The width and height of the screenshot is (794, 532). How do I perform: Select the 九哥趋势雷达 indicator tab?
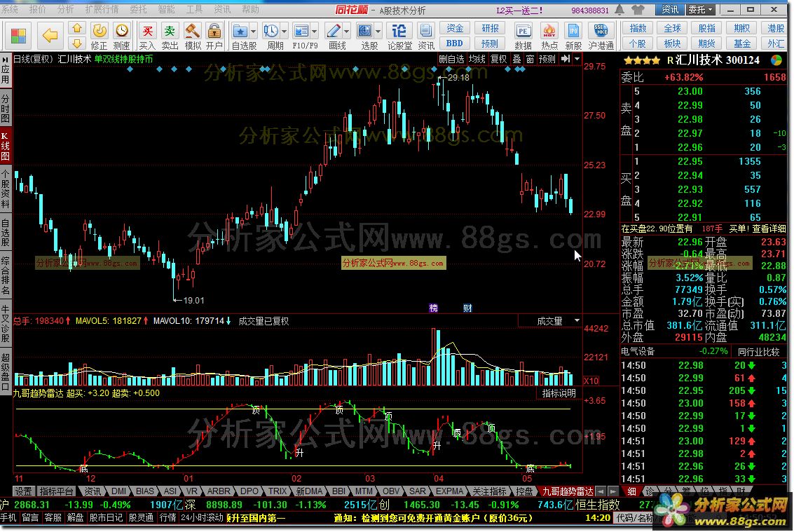(x=567, y=491)
